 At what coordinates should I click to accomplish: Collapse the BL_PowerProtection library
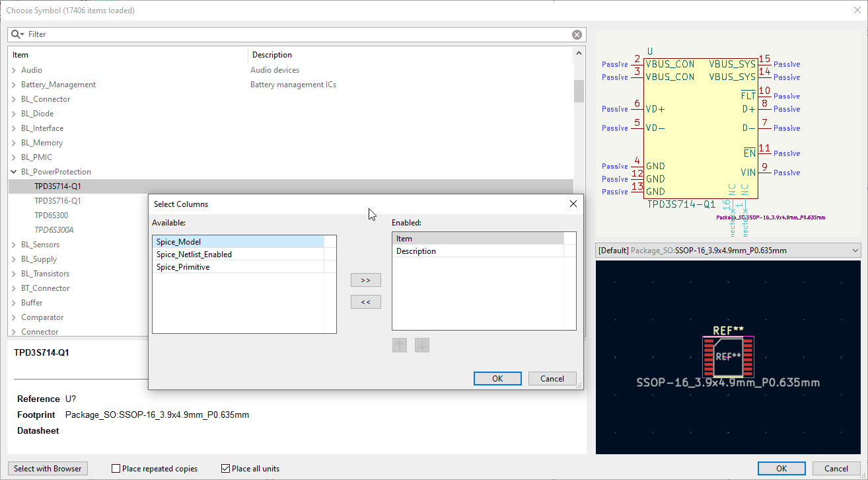coord(14,172)
